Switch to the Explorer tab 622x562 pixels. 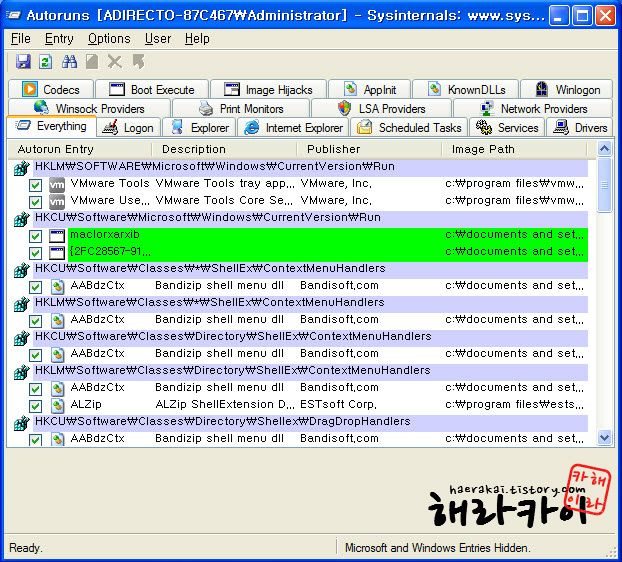tap(200, 128)
